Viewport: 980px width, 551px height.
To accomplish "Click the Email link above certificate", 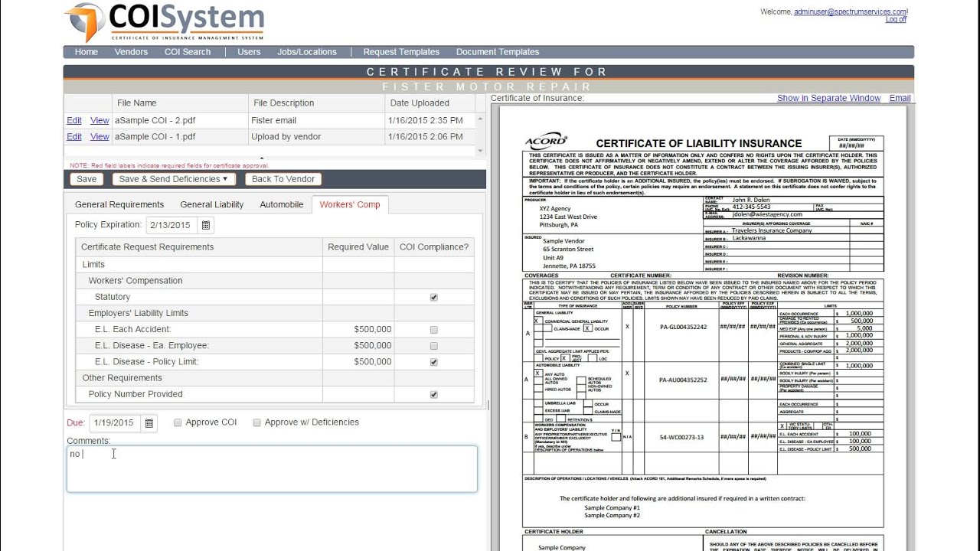I will (x=900, y=98).
